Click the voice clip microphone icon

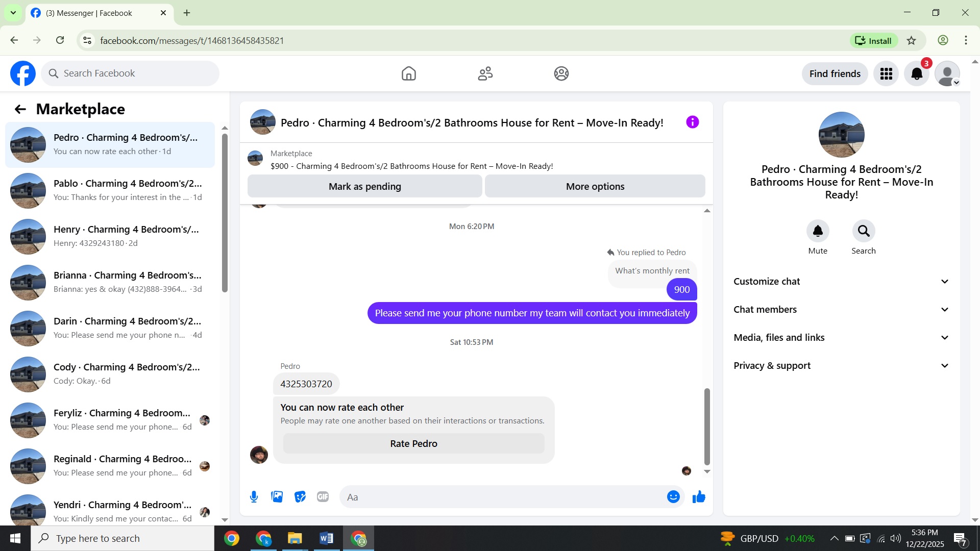[254, 497]
